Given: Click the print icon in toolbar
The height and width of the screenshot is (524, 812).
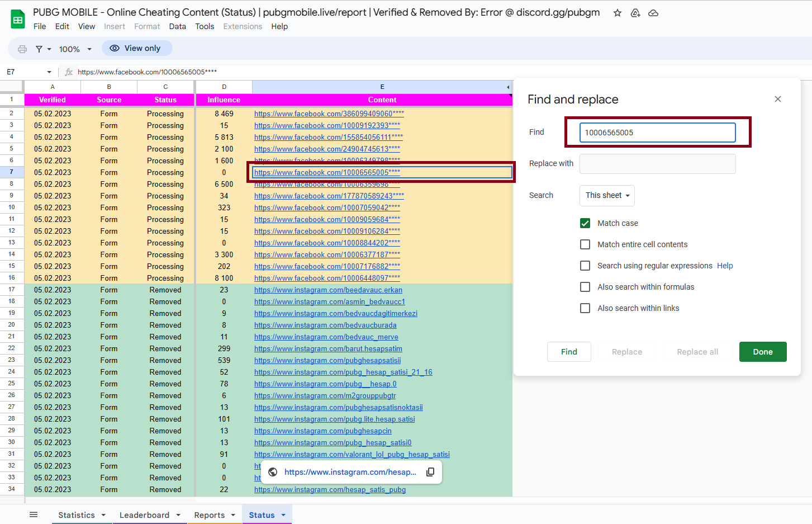Looking at the screenshot, I should click(x=22, y=48).
